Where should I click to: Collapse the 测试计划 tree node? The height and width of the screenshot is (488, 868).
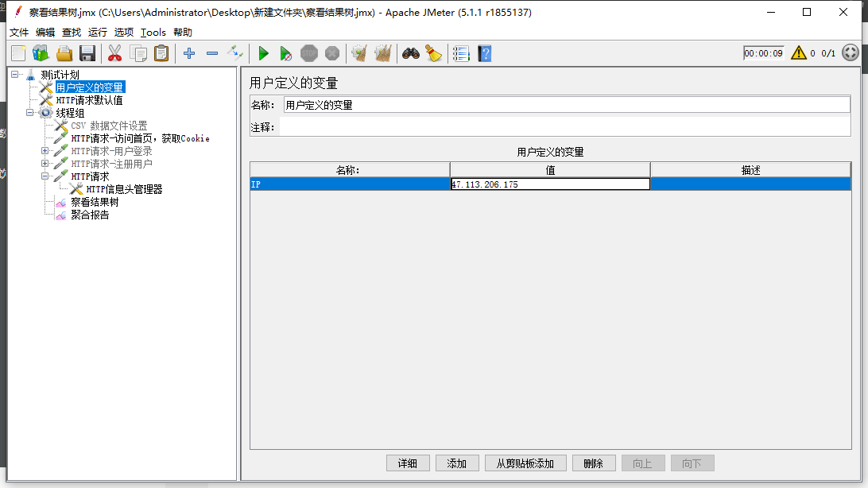[x=15, y=74]
